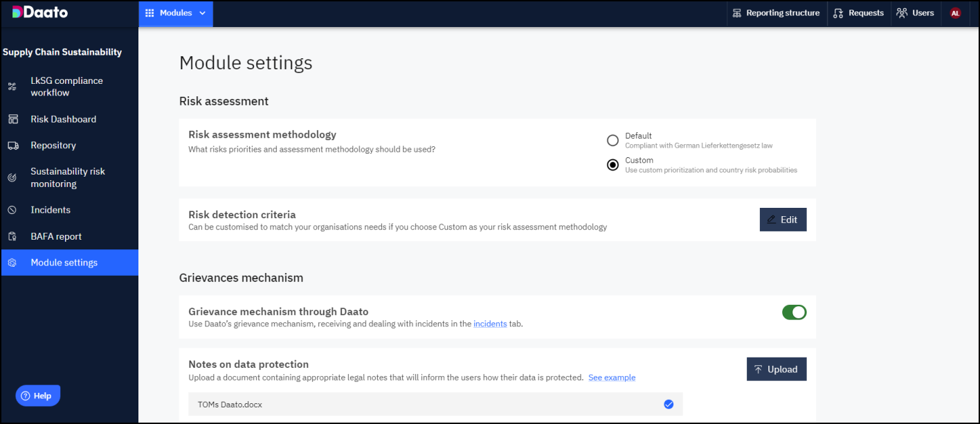This screenshot has height=424, width=980.
Task: Select the Default risk methodology radio button
Action: [612, 141]
